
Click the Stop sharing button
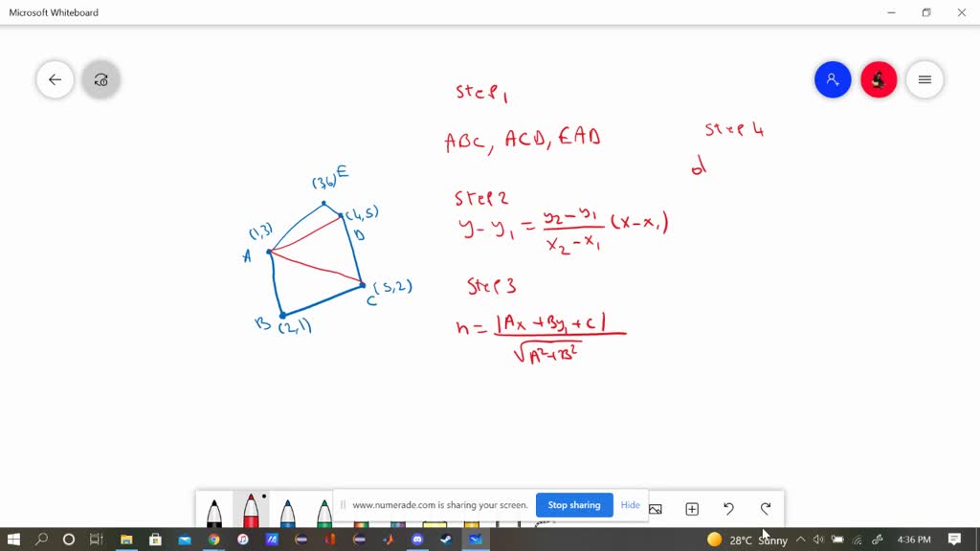click(574, 505)
